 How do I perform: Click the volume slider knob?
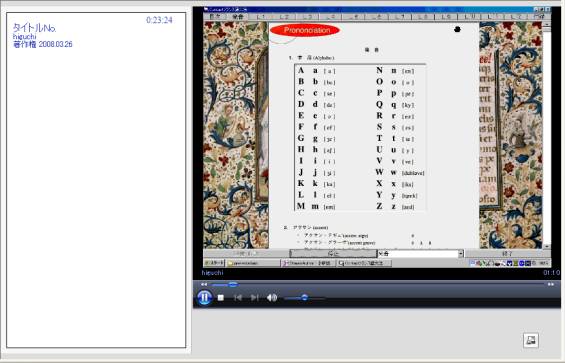(x=304, y=298)
